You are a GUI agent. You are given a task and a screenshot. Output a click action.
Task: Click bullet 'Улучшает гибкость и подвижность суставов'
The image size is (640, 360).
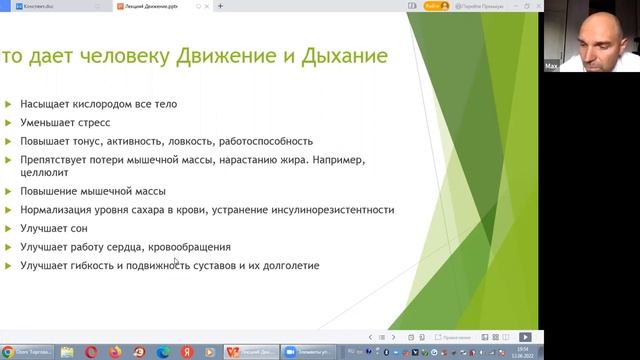coord(170,266)
